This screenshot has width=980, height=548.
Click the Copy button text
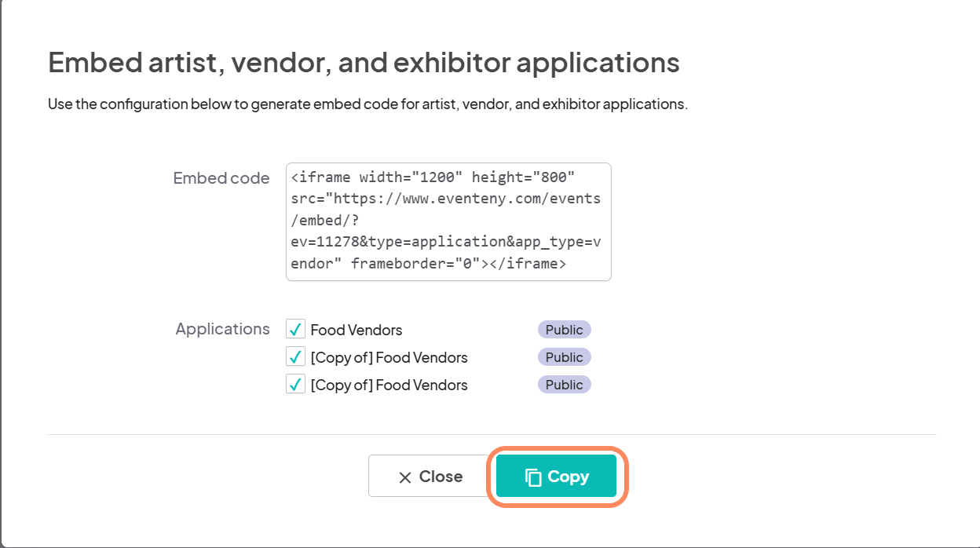(x=568, y=477)
